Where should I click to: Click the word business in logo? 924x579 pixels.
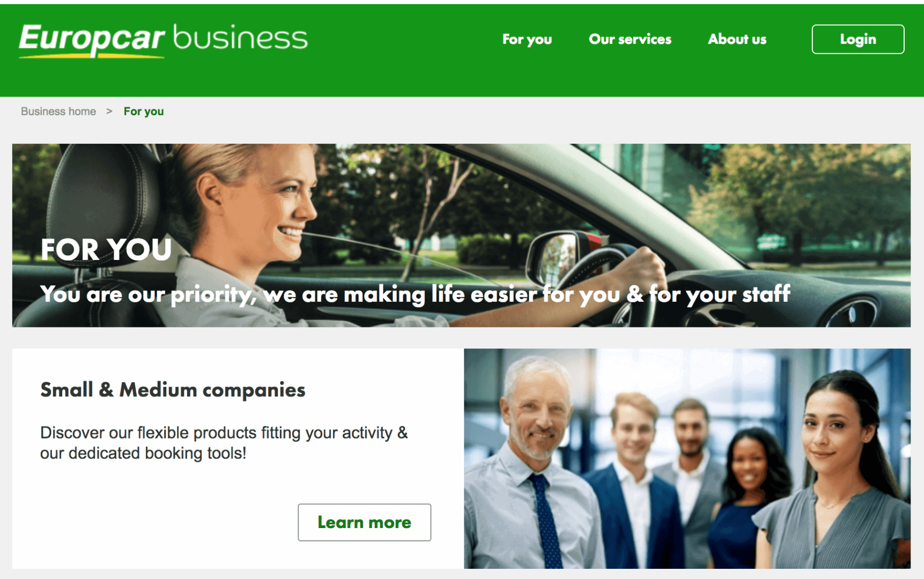coord(240,38)
